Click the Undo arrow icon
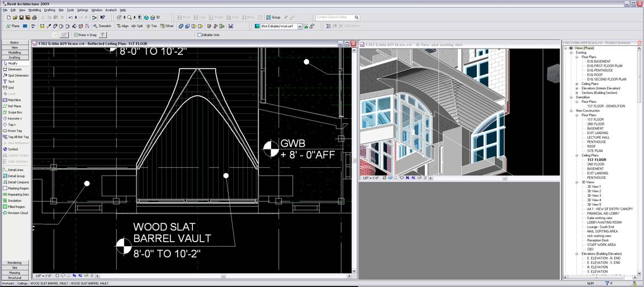 click(70, 18)
